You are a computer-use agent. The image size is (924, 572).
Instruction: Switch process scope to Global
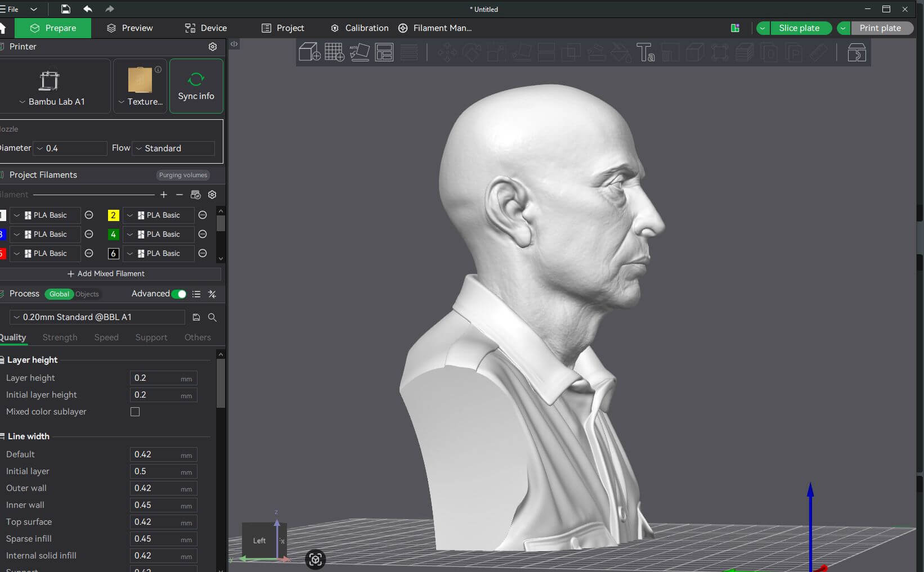point(59,294)
